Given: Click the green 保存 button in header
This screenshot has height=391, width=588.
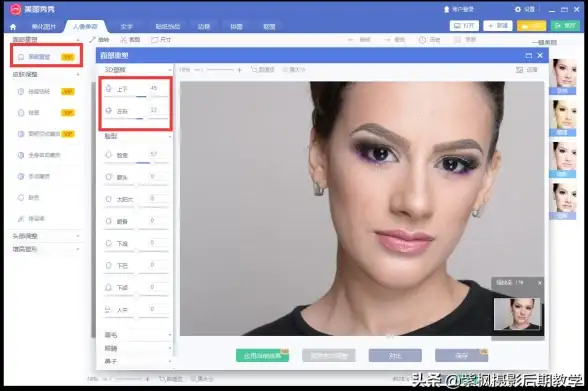Looking at the screenshot, I should pos(566,25).
